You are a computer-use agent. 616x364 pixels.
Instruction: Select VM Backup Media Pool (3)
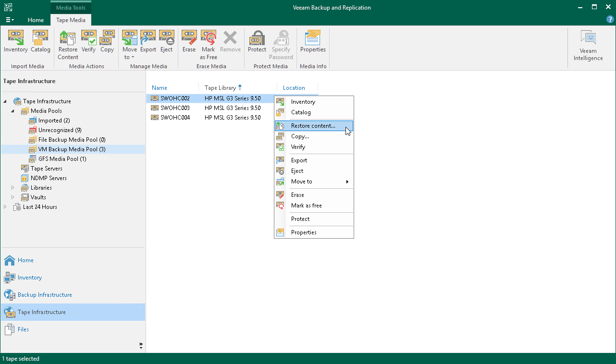coord(72,149)
